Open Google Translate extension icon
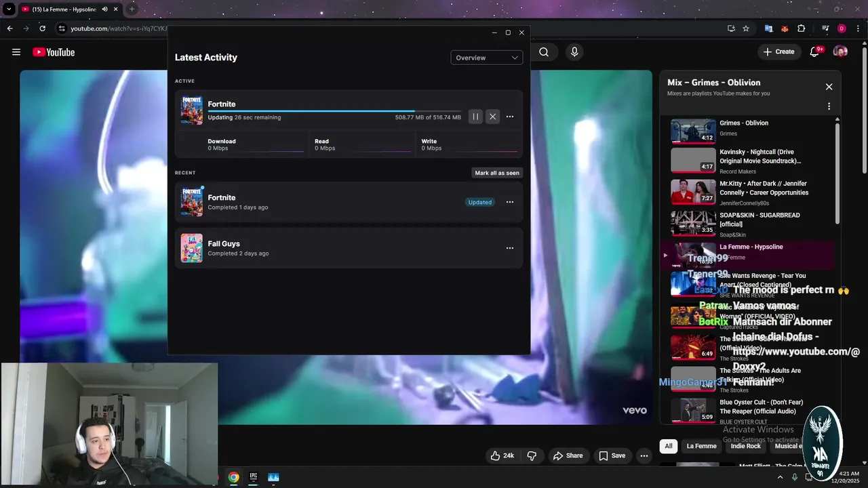The image size is (868, 488). (x=768, y=28)
